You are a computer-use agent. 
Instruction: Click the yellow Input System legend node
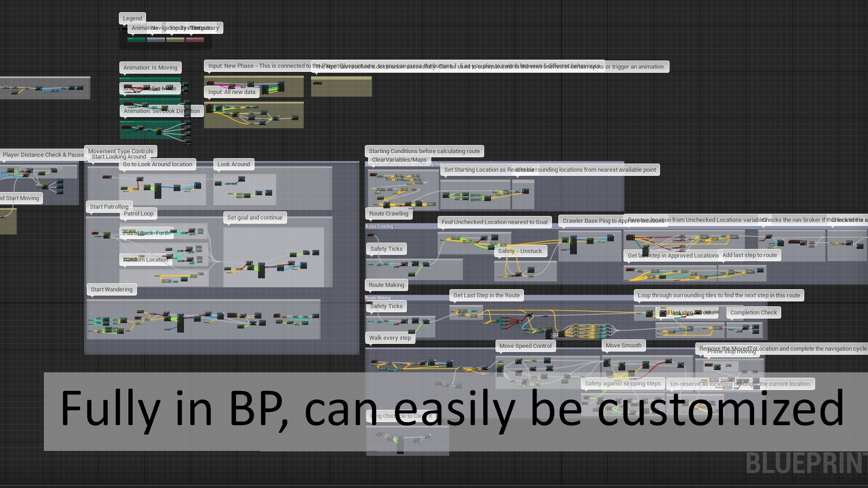(x=175, y=40)
